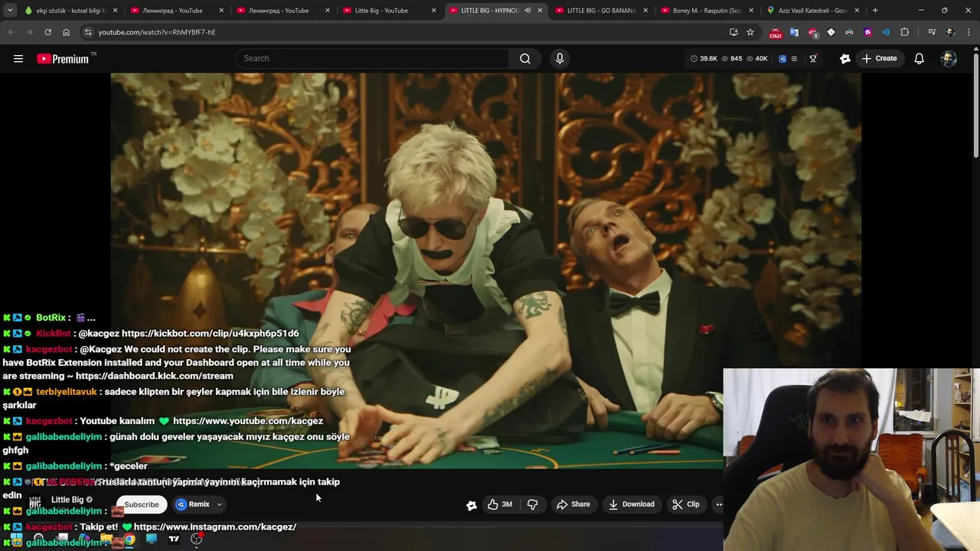Download the video
The width and height of the screenshot is (980, 551).
[x=632, y=504]
